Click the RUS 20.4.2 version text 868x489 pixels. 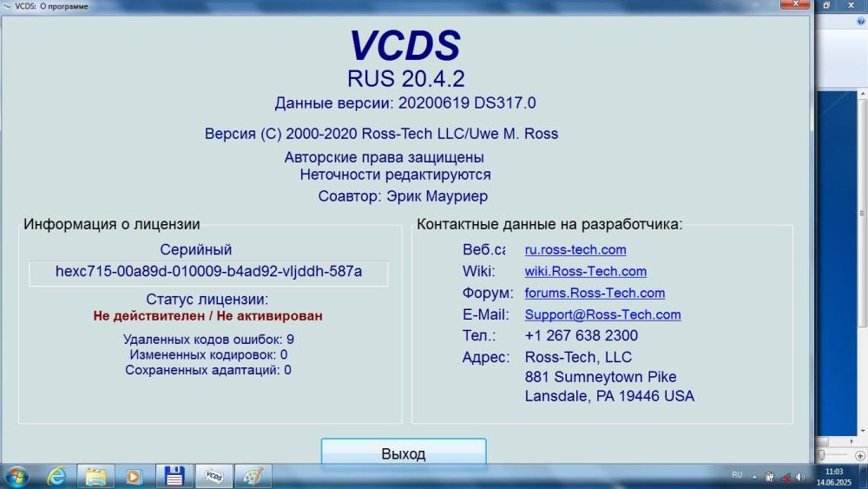(405, 79)
